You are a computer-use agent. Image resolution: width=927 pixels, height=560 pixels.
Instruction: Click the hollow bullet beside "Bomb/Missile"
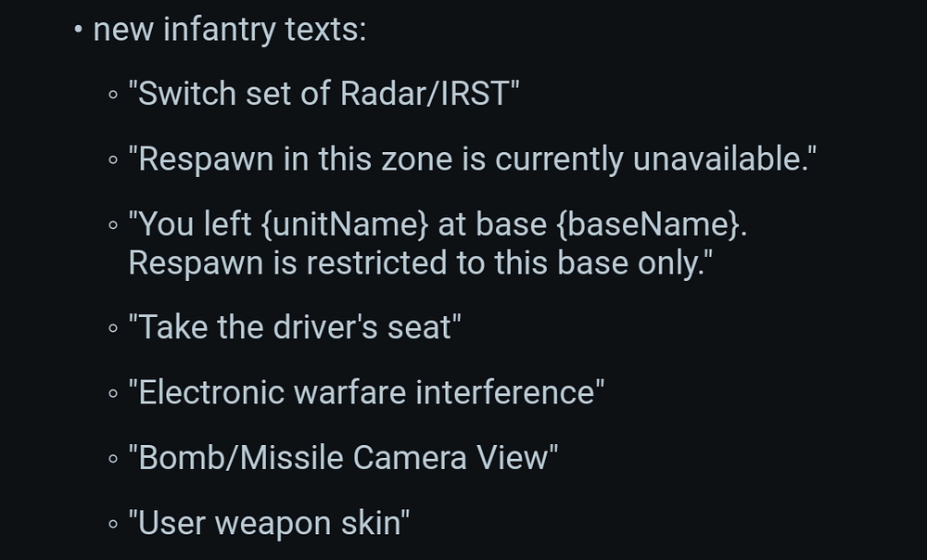tap(113, 458)
